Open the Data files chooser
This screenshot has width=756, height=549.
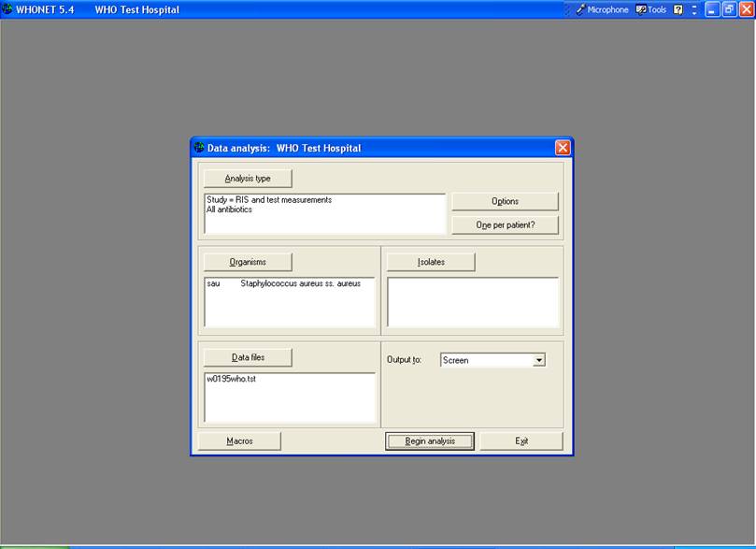tap(247, 357)
